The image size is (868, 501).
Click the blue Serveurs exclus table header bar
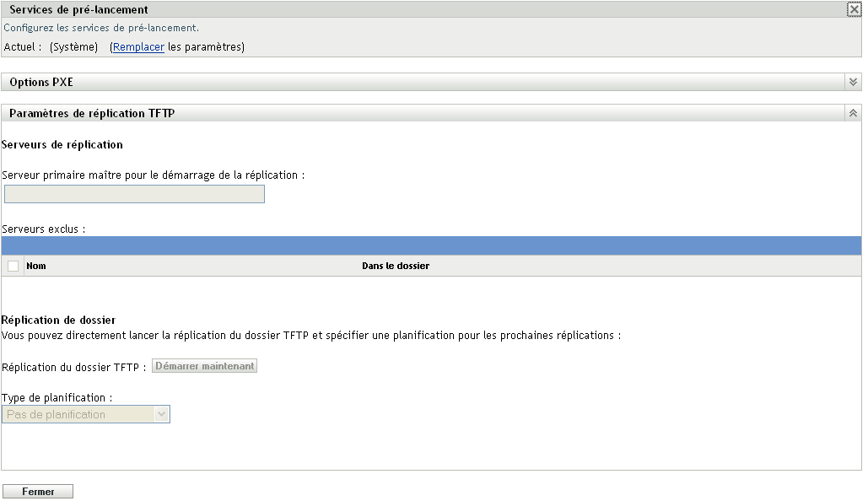click(x=422, y=245)
